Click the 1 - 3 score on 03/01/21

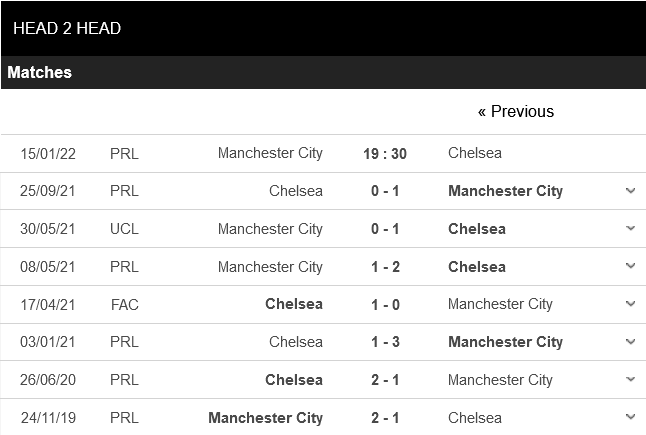[x=384, y=342]
